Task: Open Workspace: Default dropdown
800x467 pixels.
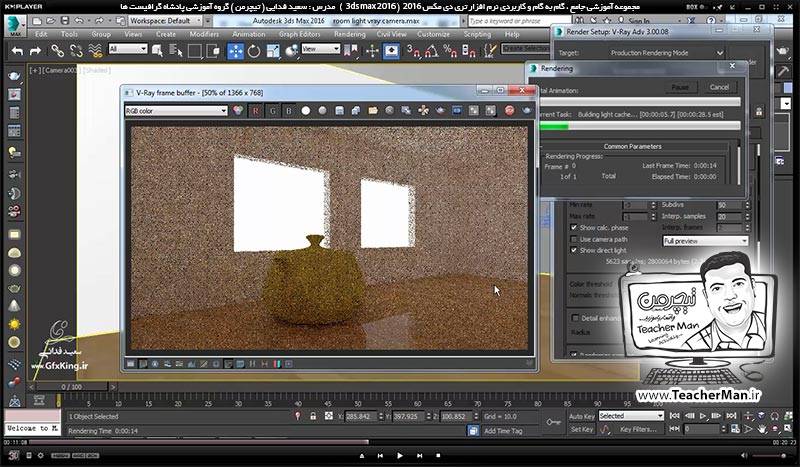Action: pos(165,21)
